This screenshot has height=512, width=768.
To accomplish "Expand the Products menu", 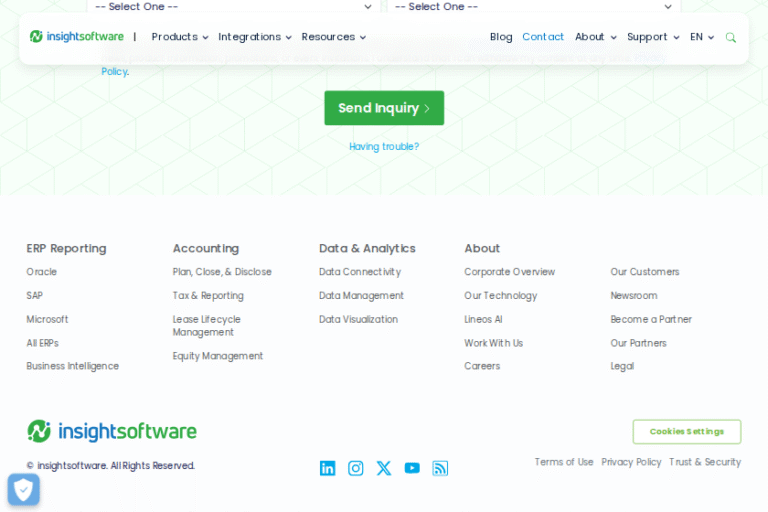I will tap(180, 37).
